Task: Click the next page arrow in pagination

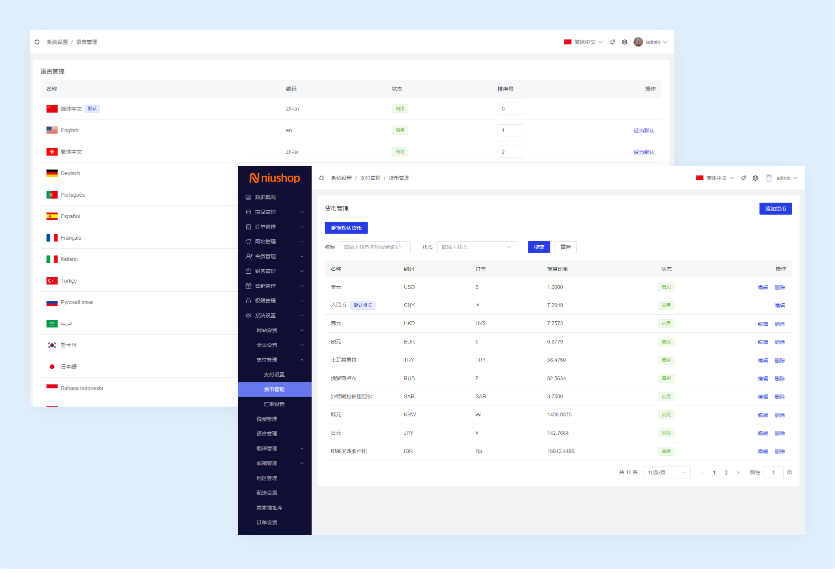Action: [x=738, y=472]
